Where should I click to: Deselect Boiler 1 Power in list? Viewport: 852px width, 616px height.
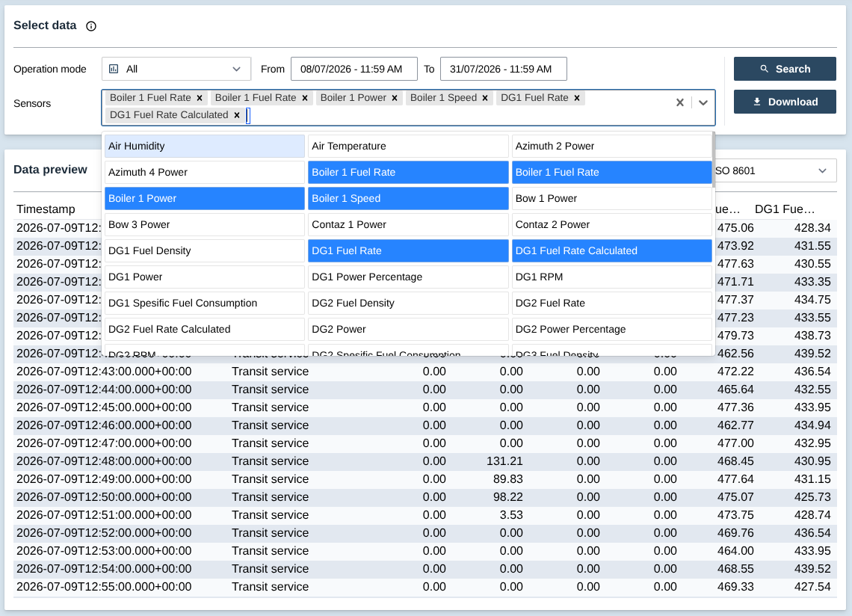(x=204, y=198)
